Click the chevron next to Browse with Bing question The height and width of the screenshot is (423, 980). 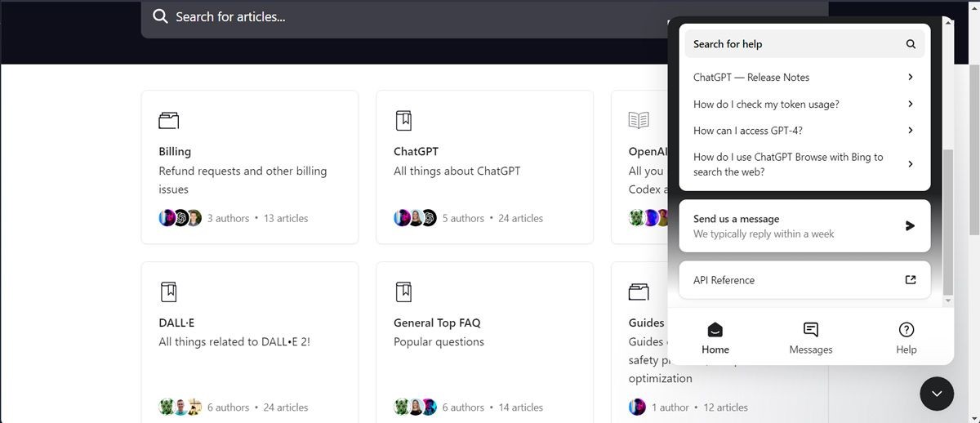pyautogui.click(x=911, y=164)
